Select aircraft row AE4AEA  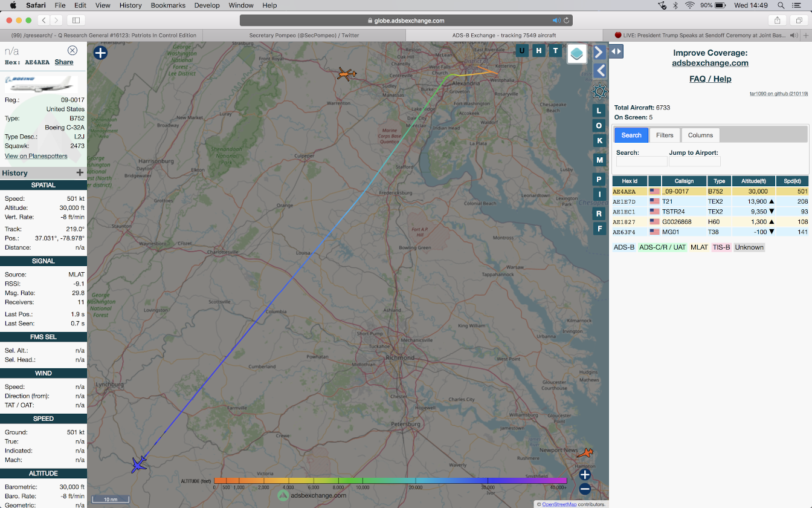pos(710,191)
